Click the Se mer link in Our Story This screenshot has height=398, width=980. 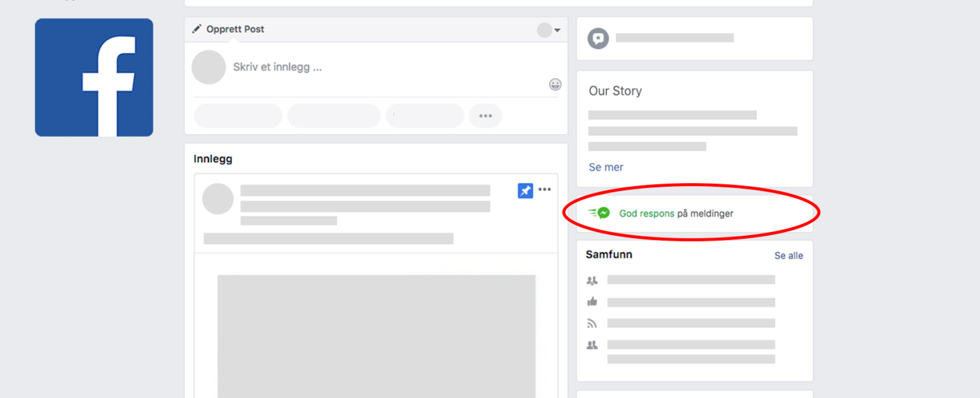[x=606, y=167]
